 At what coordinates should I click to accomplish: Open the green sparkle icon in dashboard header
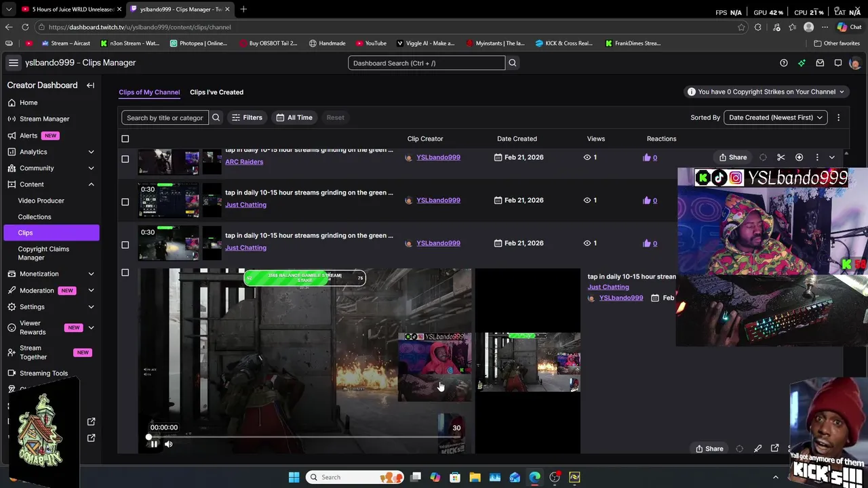802,63
